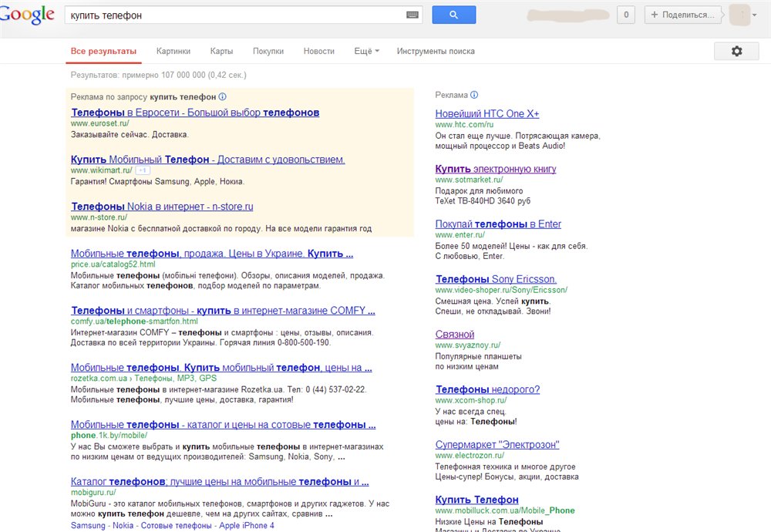Viewport: 771px width, 532px height.
Task: Open 'Купить Мобильный Телефон - Доставим с удовольствием' ad
Action: tap(208, 160)
